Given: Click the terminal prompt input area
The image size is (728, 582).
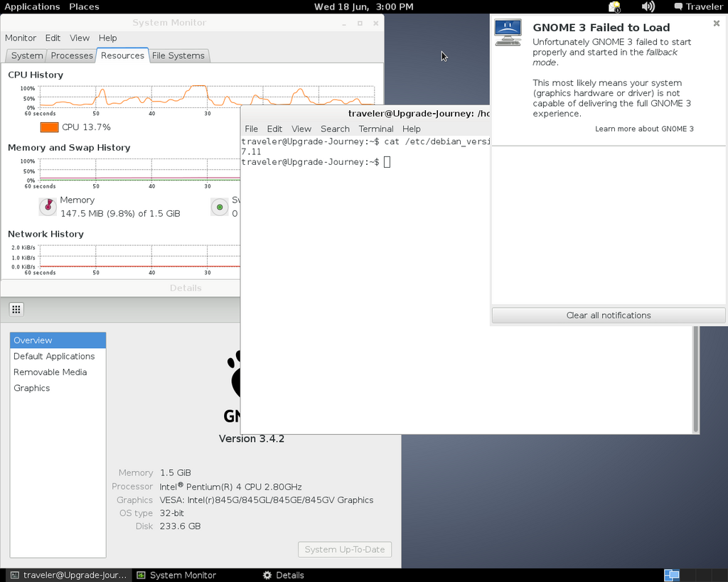Looking at the screenshot, I should (x=387, y=162).
